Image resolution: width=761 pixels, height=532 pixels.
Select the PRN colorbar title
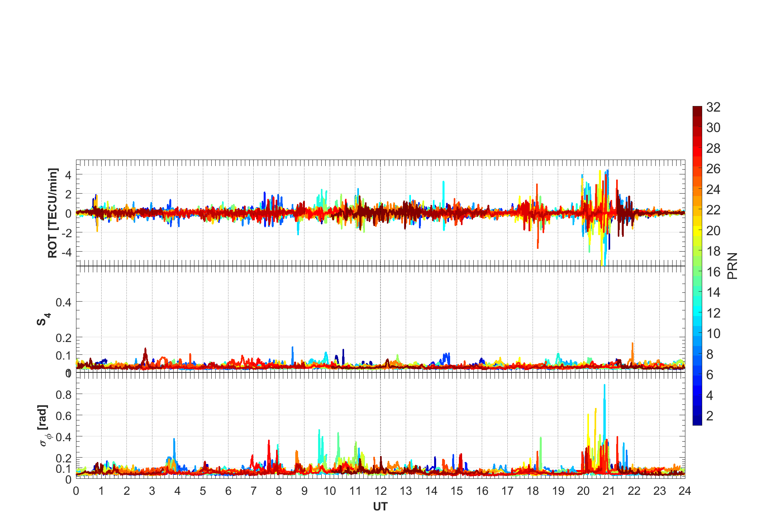[732, 266]
